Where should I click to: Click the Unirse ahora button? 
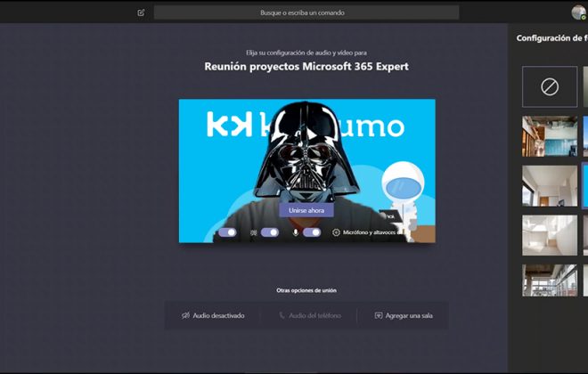point(306,210)
